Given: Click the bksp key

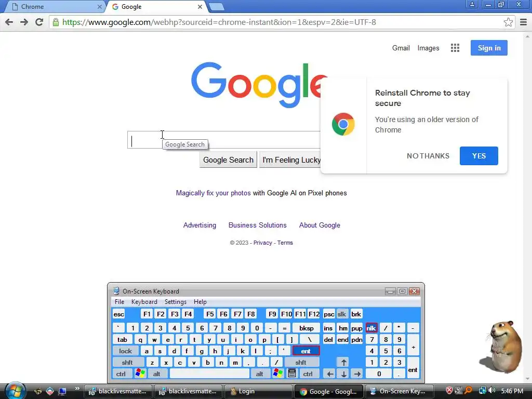Looking at the screenshot, I should [x=307, y=328].
